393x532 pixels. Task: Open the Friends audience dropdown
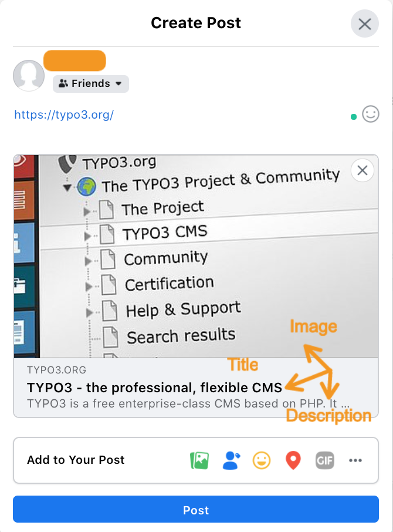[x=91, y=83]
